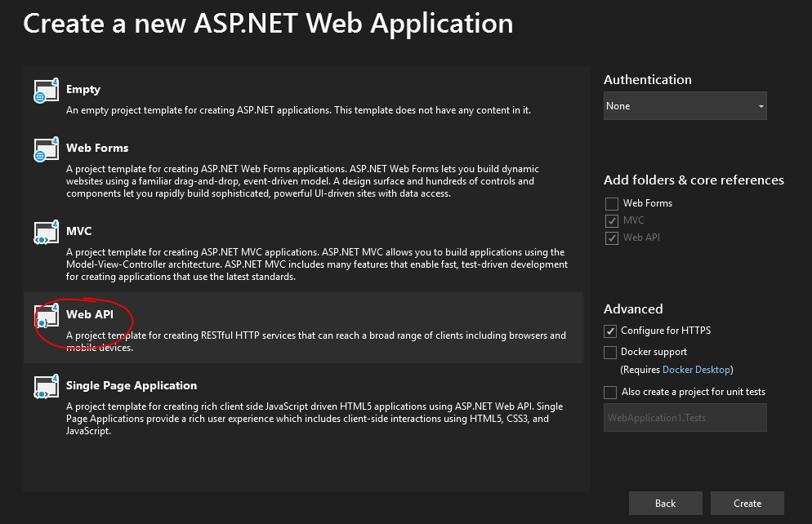Enable Docker support checkbox
This screenshot has height=524, width=812.
point(610,353)
